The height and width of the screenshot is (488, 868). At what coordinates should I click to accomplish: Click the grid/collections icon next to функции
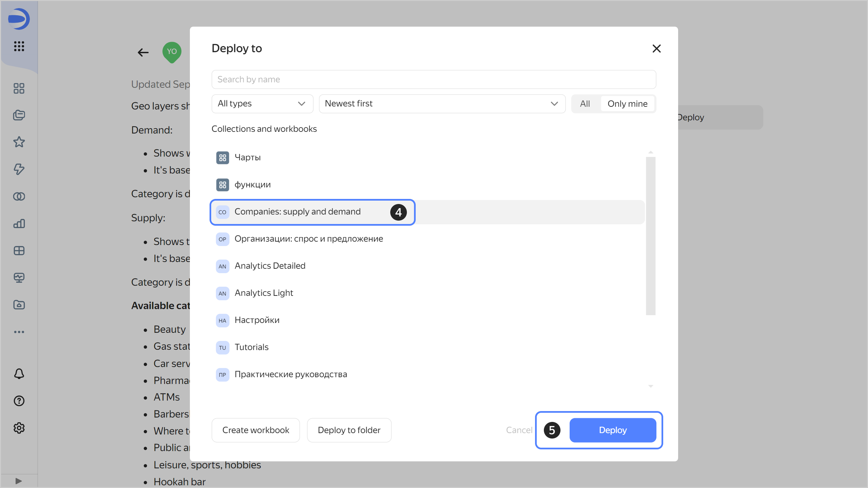(x=222, y=184)
